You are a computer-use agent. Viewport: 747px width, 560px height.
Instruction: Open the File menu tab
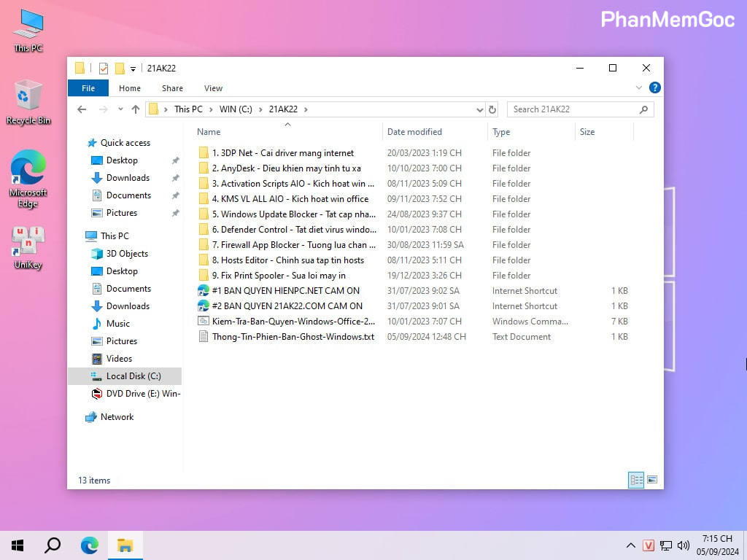pos(88,88)
